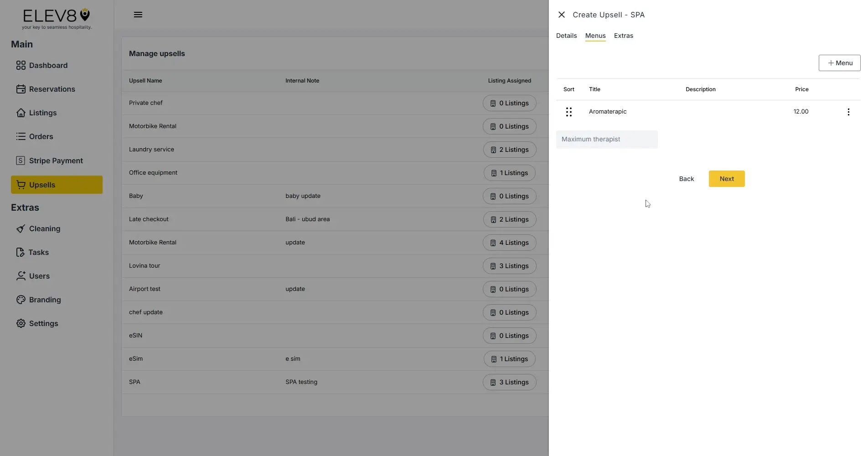Click the ELEV8 logo

pos(56,18)
